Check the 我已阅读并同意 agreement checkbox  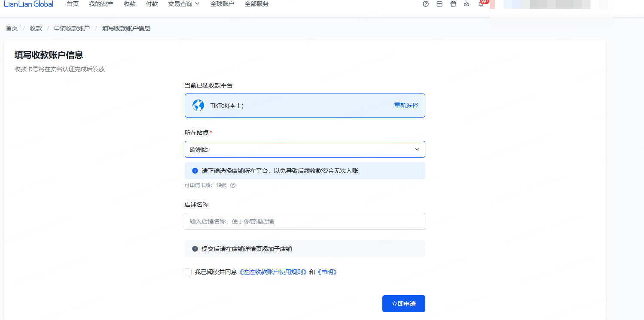(188, 272)
